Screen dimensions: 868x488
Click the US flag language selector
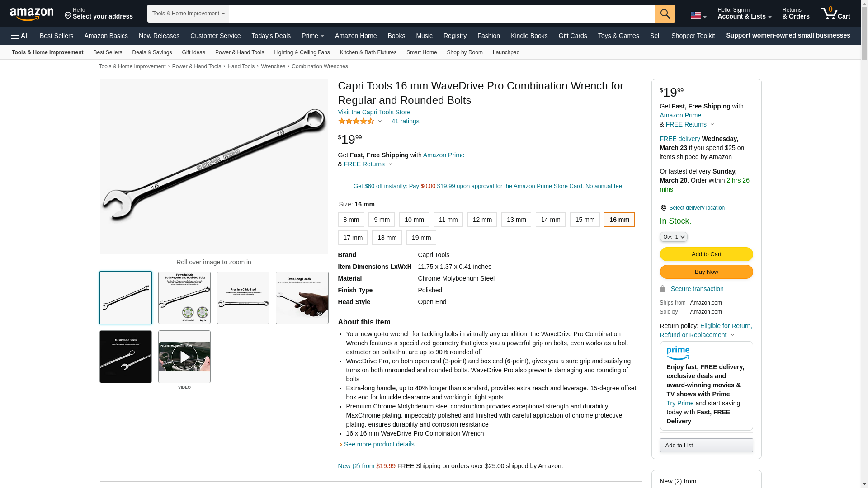698,16
